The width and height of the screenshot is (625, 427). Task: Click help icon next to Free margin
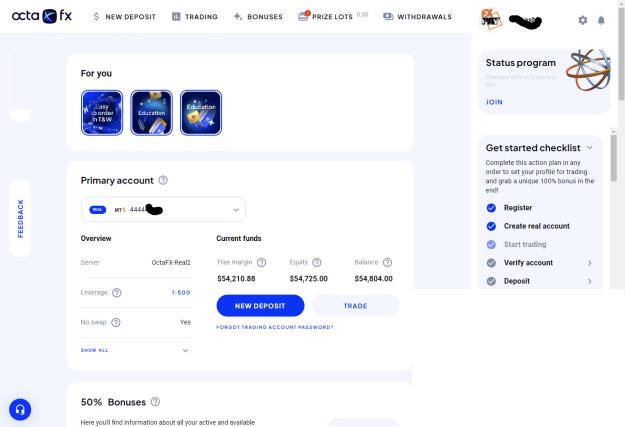click(261, 262)
